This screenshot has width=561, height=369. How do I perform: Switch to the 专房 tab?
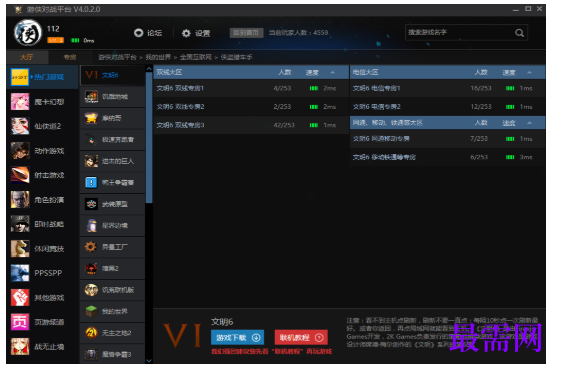pyautogui.click(x=70, y=57)
